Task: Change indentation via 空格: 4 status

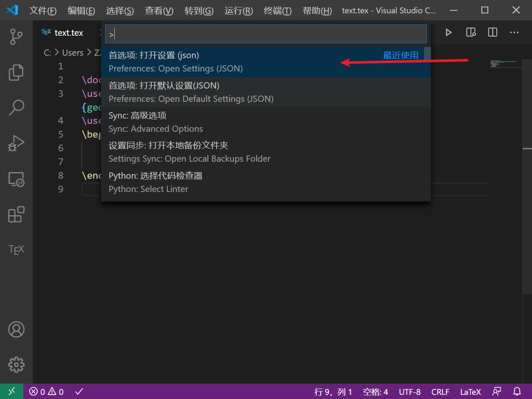Action: (x=375, y=392)
